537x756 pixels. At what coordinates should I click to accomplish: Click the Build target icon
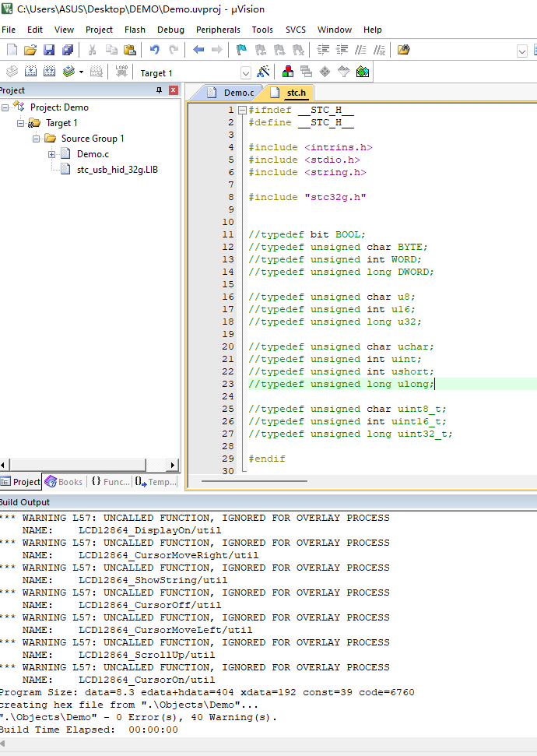(30, 72)
